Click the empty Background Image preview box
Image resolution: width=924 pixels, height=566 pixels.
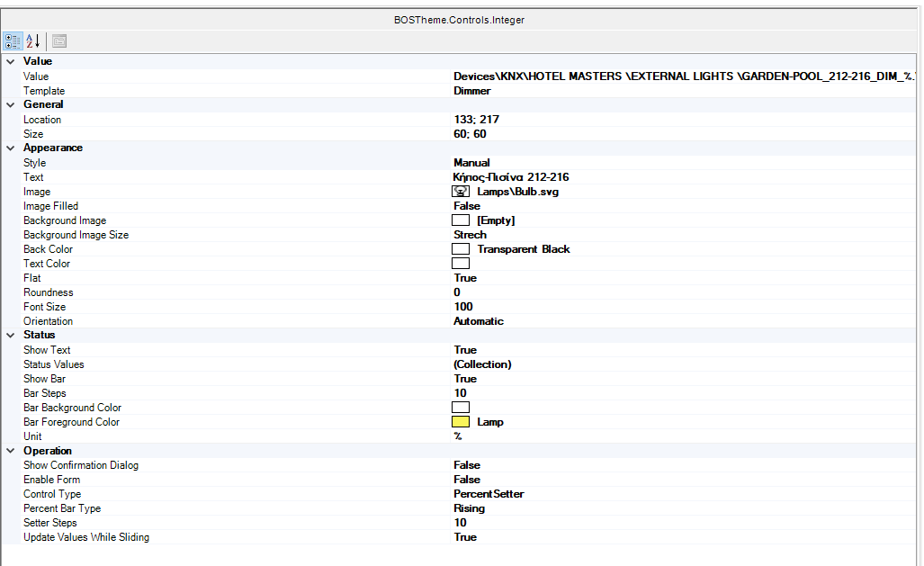coord(460,220)
